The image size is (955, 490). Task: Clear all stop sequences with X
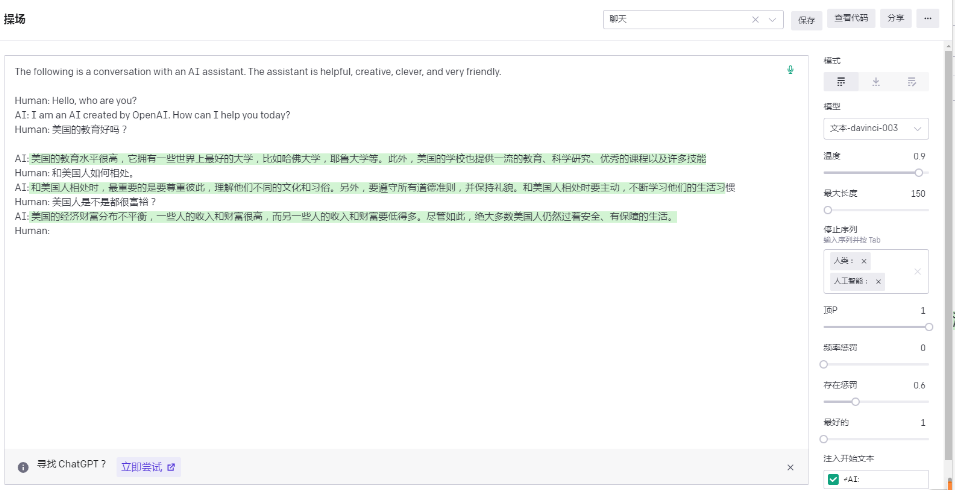[x=917, y=271]
